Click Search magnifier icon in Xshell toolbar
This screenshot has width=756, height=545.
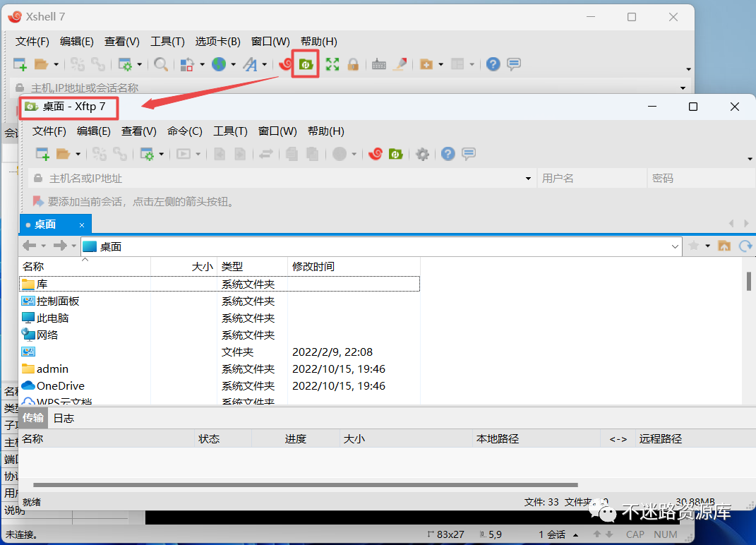click(160, 64)
